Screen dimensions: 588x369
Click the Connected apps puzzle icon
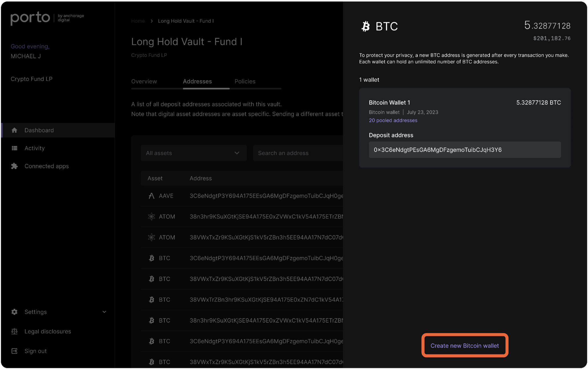coord(14,166)
